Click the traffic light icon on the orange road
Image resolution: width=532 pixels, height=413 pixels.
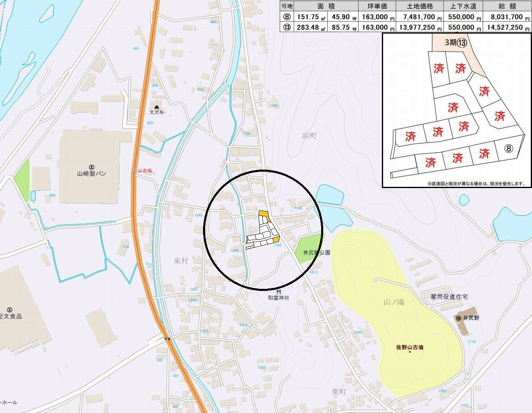coord(167,339)
